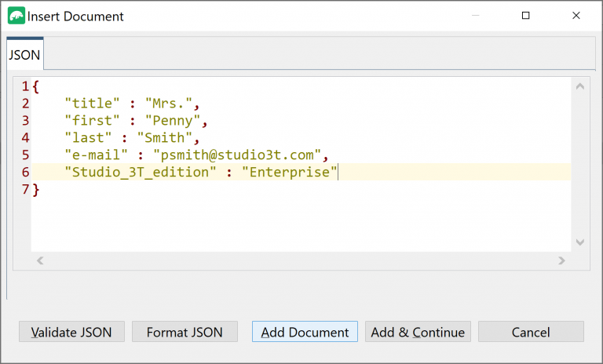Switch to the JSON tab
The image size is (603, 364).
point(24,56)
